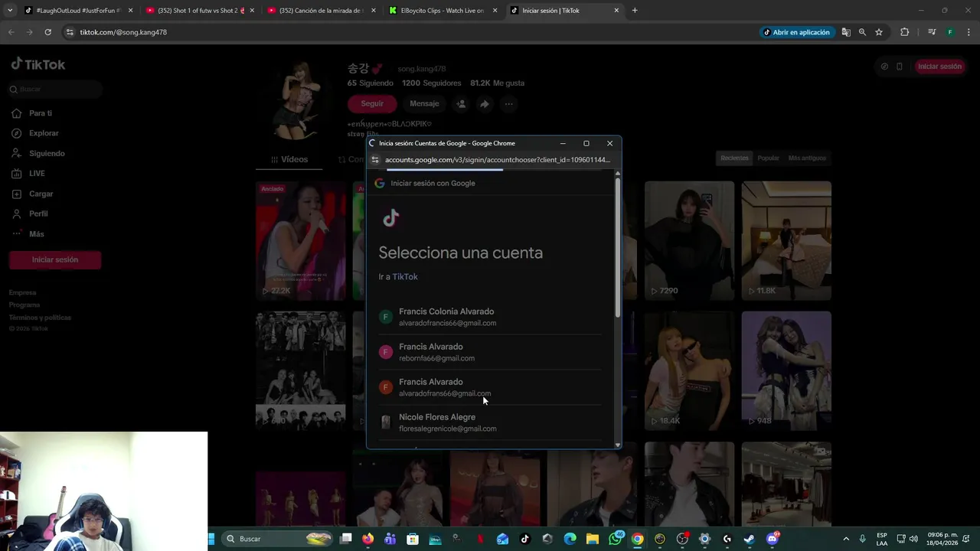Viewport: 980px width, 551px height.
Task: View site information for tiktok.com
Action: click(x=70, y=32)
